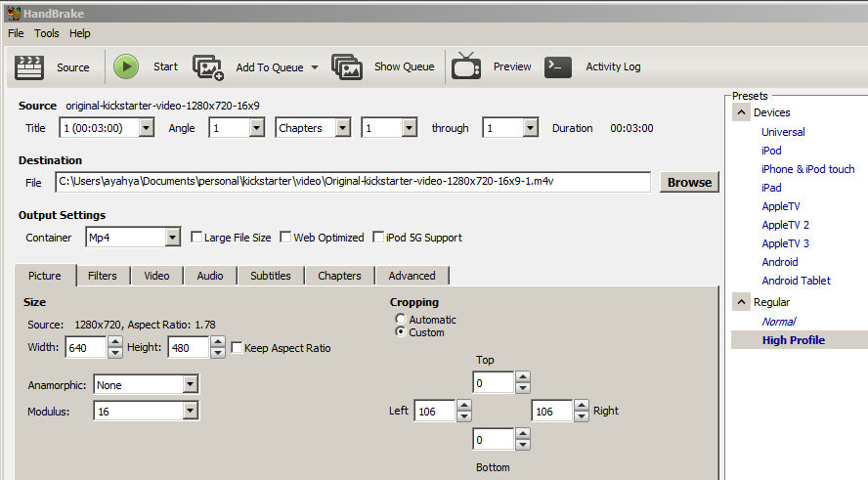Enable the iPod 5G Support checkbox
Image resolution: width=868 pixels, height=480 pixels.
coord(378,237)
